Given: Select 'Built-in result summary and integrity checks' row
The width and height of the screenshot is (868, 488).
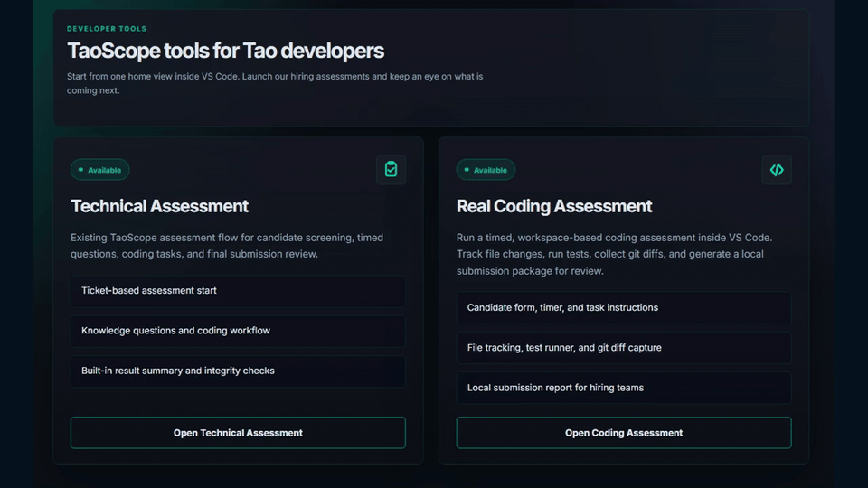Looking at the screenshot, I should pos(238,371).
